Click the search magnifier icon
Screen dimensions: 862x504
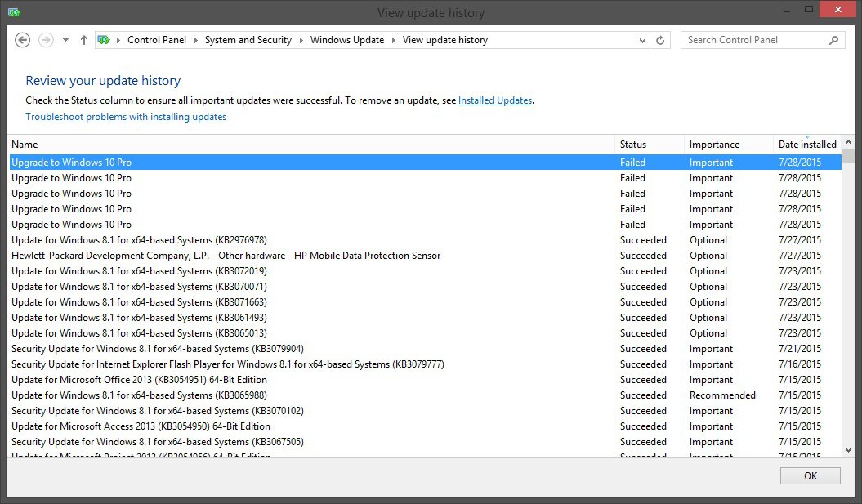(833, 40)
